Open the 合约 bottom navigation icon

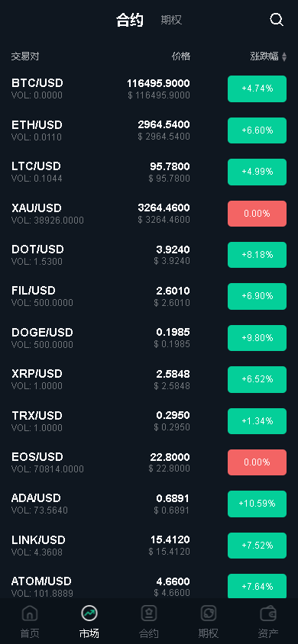pyautogui.click(x=149, y=613)
